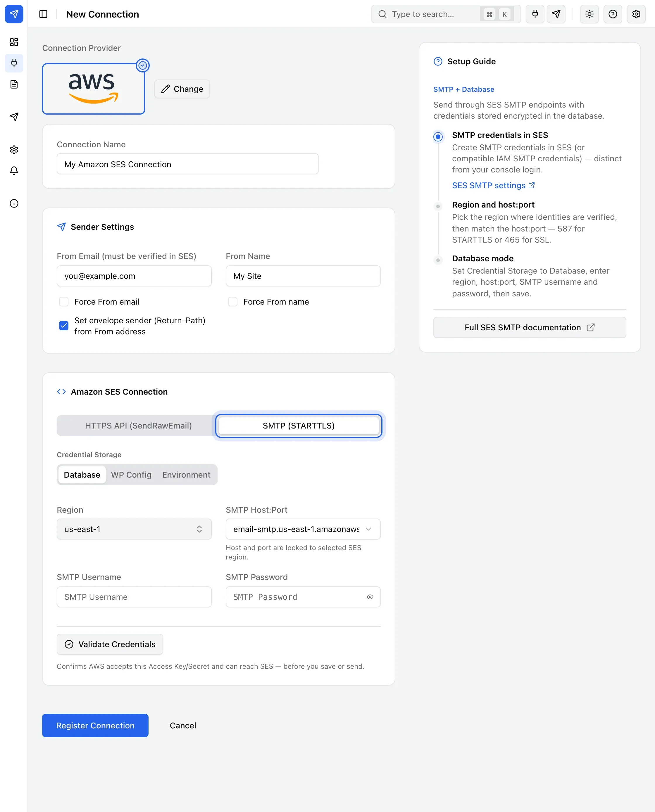Screen dimensions: 655x812
Task: Click the Credential Storage label
Action: (89, 455)
